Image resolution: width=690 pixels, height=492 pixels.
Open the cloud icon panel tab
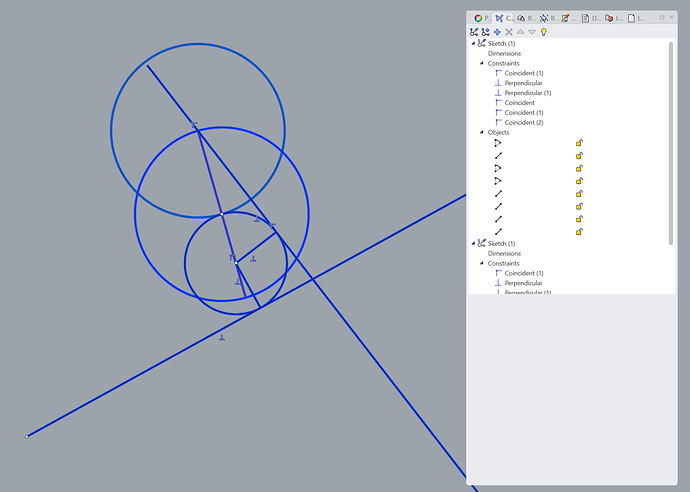(525, 18)
